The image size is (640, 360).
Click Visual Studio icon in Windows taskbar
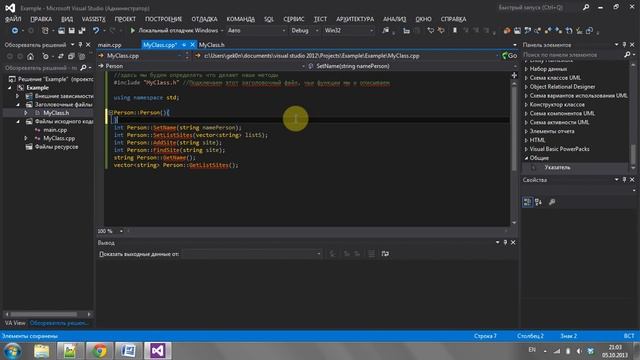click(158, 351)
